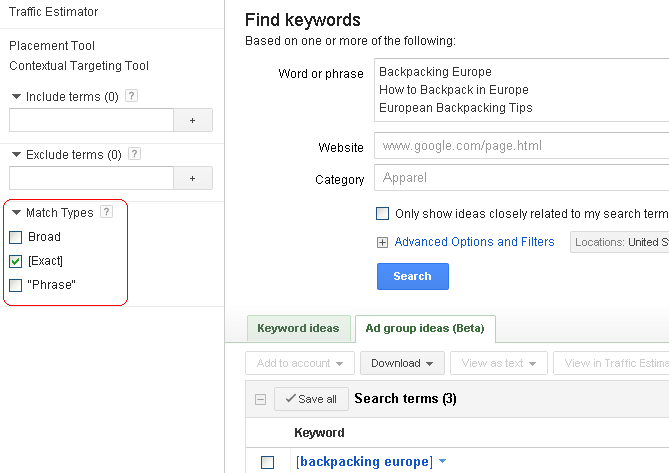Screen dimensions: 669x473
Task: Click help icon next to Exclude terms
Action: click(134, 154)
